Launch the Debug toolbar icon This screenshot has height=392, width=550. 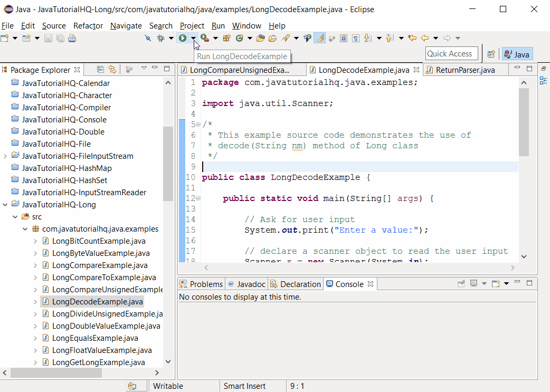(x=160, y=38)
